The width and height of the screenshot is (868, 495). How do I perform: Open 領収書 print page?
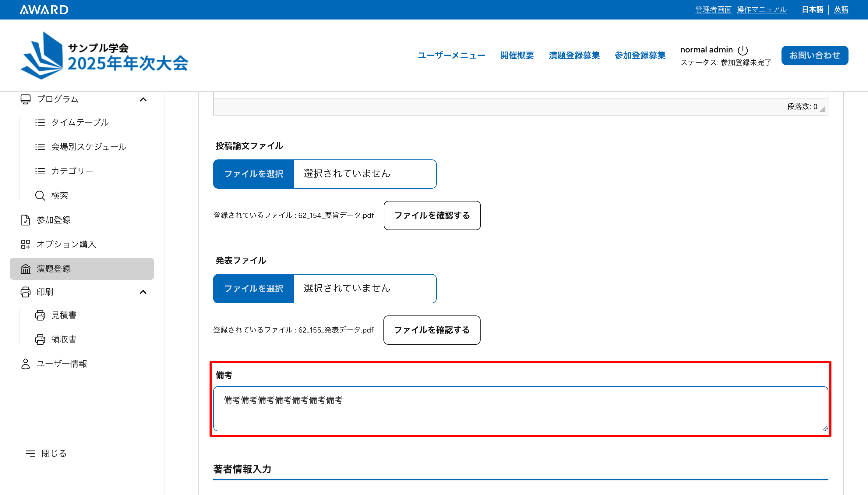click(64, 340)
